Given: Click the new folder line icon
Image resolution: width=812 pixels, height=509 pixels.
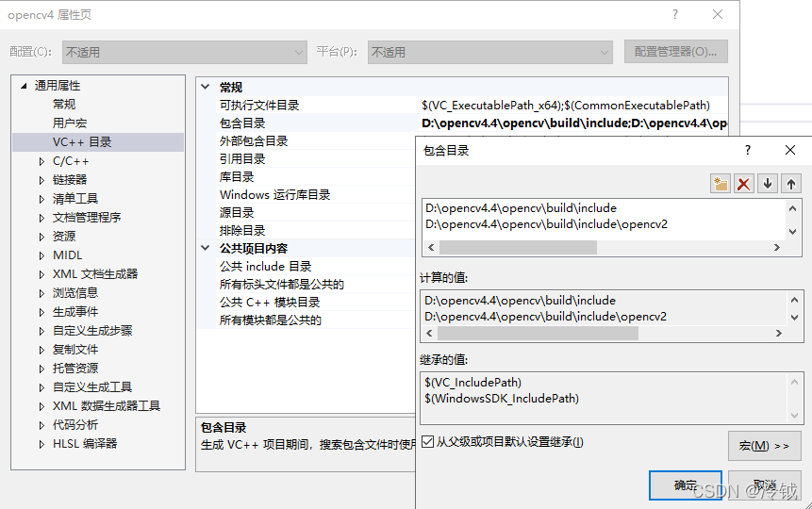Looking at the screenshot, I should [721, 184].
